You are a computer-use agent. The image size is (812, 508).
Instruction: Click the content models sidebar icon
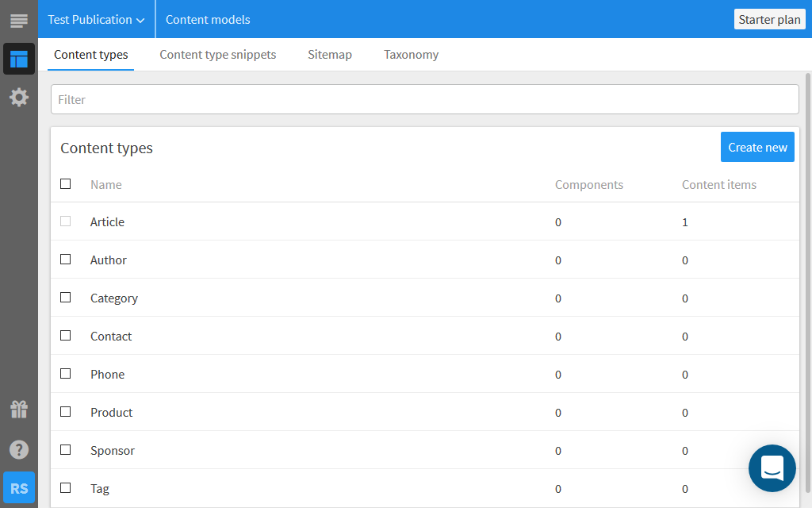[x=19, y=59]
